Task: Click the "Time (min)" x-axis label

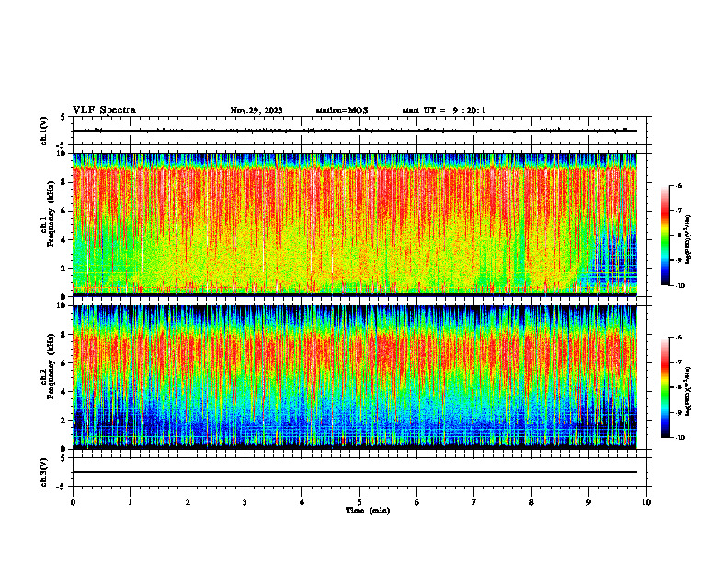Action: click(x=368, y=511)
